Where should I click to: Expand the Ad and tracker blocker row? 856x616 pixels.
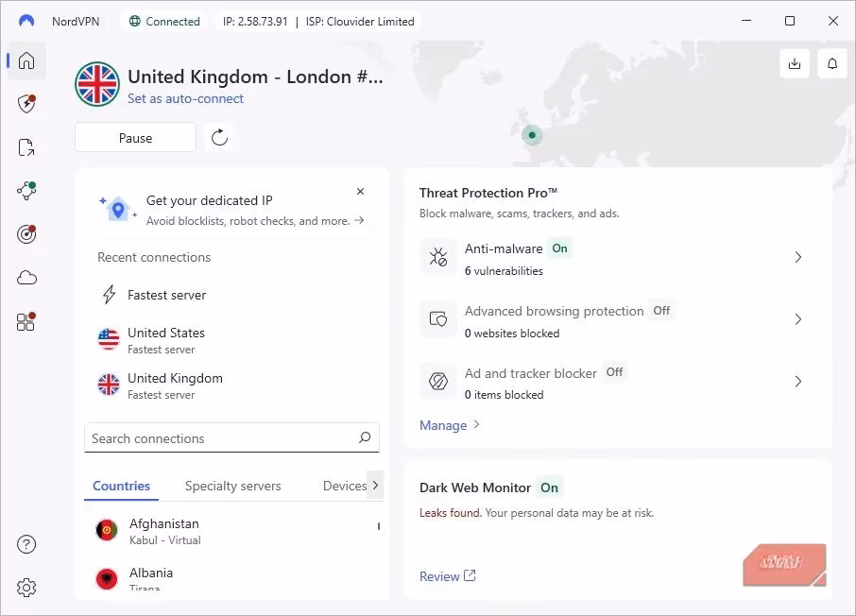798,381
